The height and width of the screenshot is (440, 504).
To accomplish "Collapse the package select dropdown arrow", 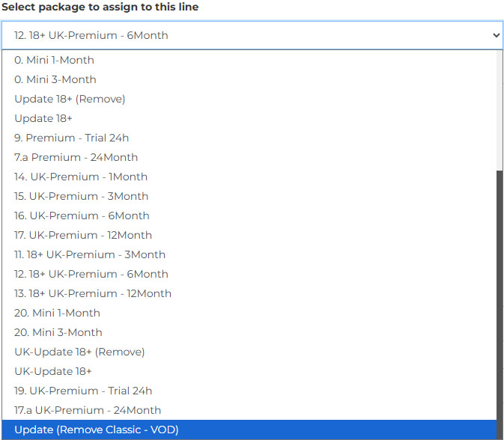I will tap(495, 35).
